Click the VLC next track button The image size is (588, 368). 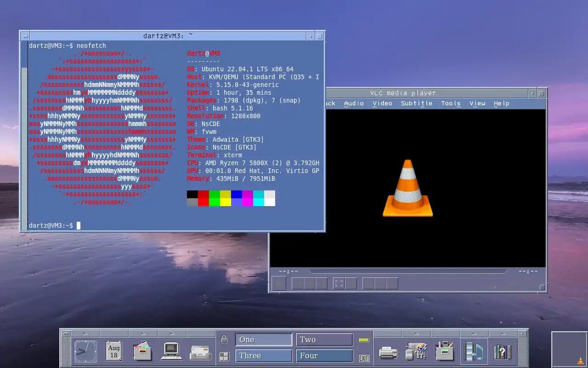[x=322, y=283]
